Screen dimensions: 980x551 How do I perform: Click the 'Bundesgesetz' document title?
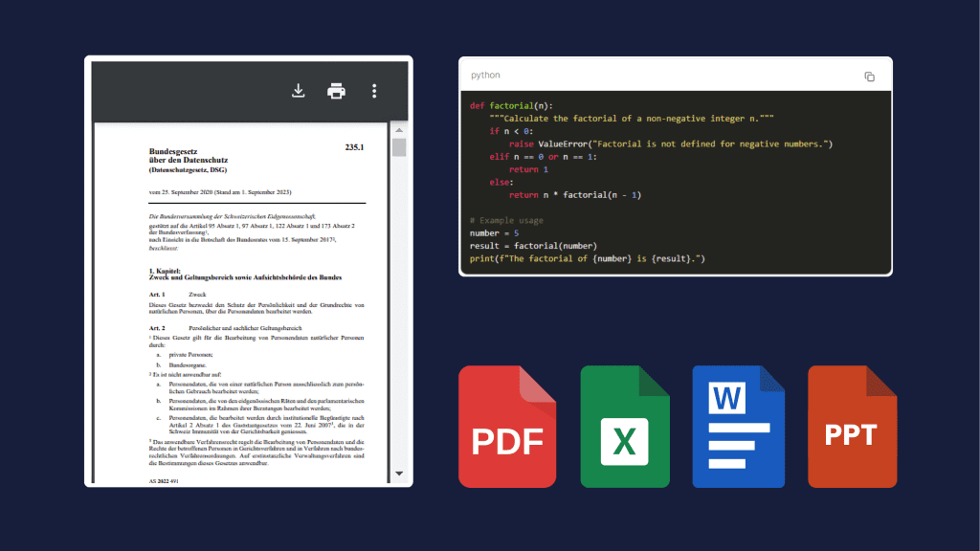click(x=173, y=151)
